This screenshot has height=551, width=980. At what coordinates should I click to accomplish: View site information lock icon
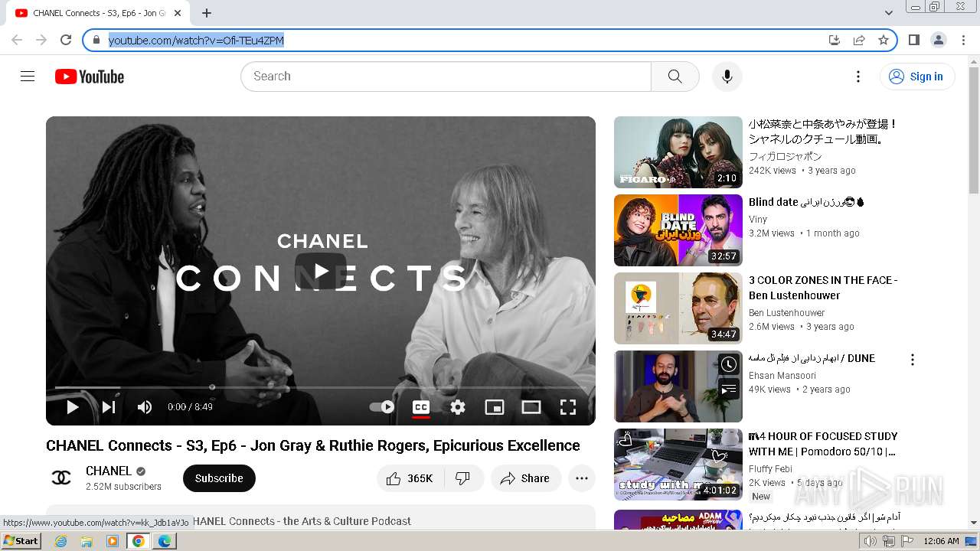(x=96, y=40)
